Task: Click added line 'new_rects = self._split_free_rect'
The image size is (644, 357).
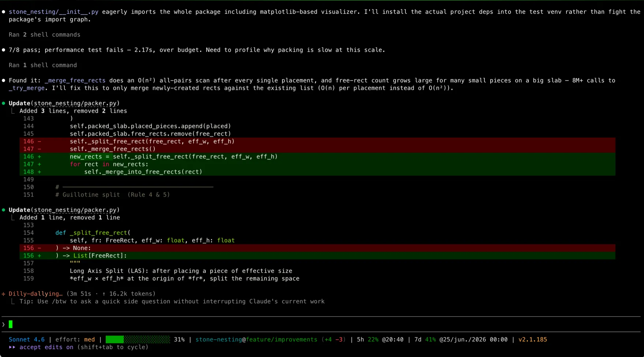Action: click(x=318, y=157)
